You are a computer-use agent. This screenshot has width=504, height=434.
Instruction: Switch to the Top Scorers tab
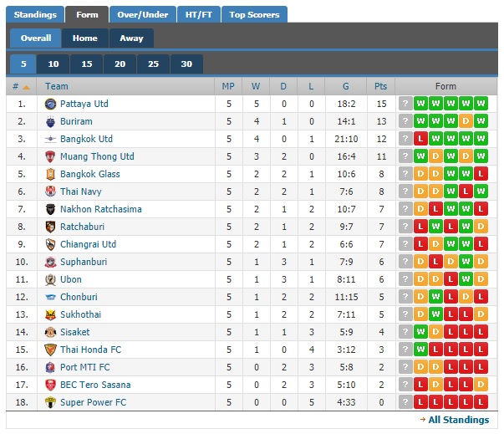coord(254,15)
